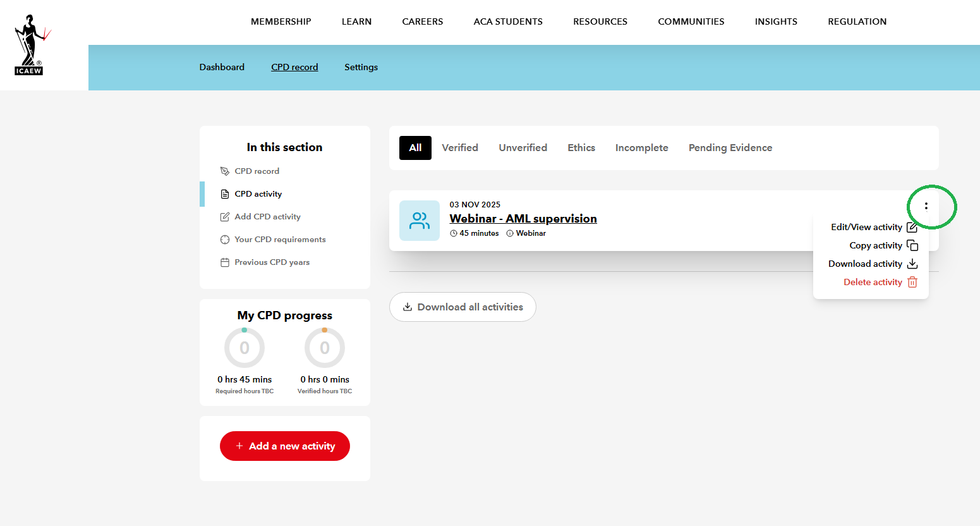The height and width of the screenshot is (526, 980).
Task: Open the Settings page
Action: [361, 67]
